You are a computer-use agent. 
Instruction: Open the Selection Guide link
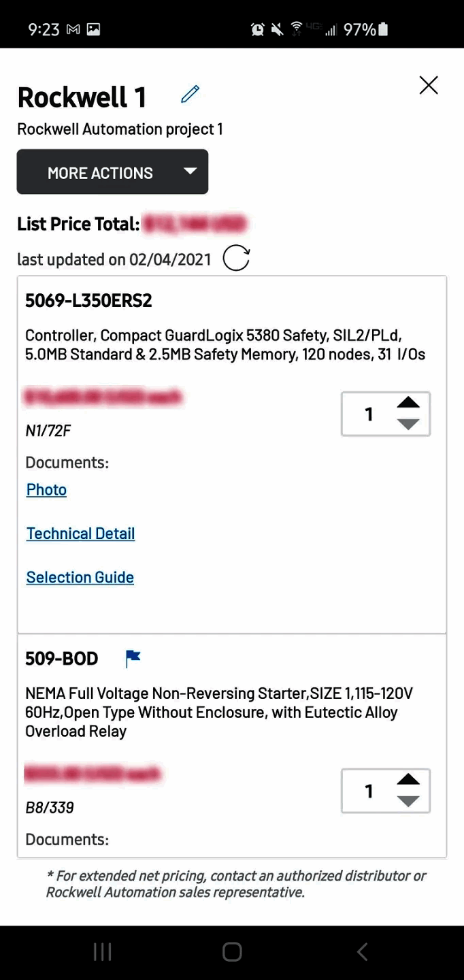tap(80, 577)
